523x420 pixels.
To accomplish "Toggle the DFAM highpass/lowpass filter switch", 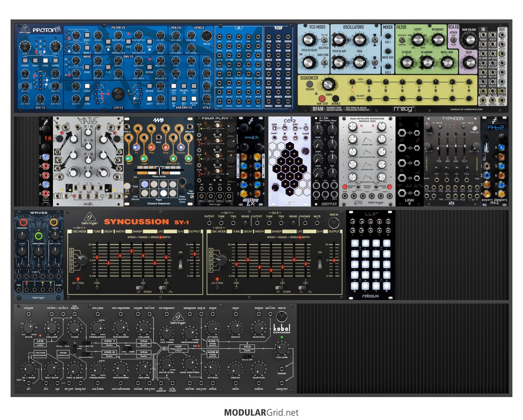I will click(402, 40).
